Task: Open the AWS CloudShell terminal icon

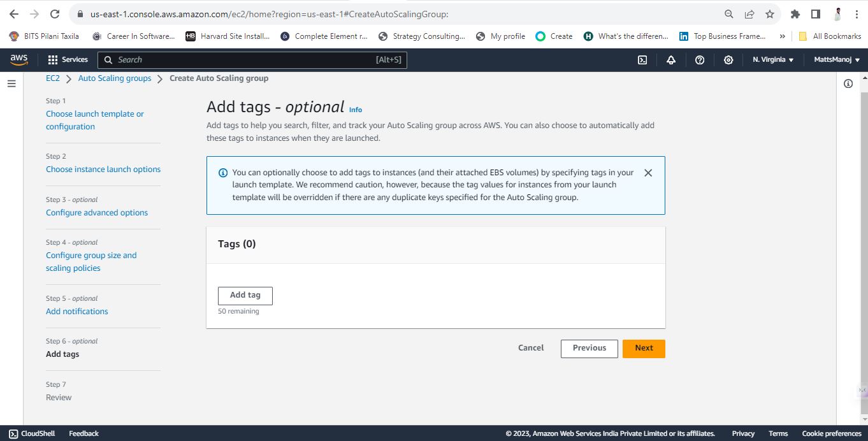Action: point(642,60)
